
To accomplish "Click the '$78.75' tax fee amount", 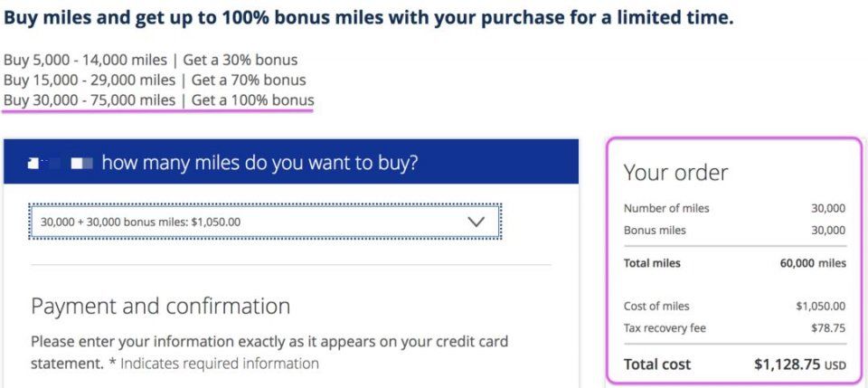I will pyautogui.click(x=828, y=327).
